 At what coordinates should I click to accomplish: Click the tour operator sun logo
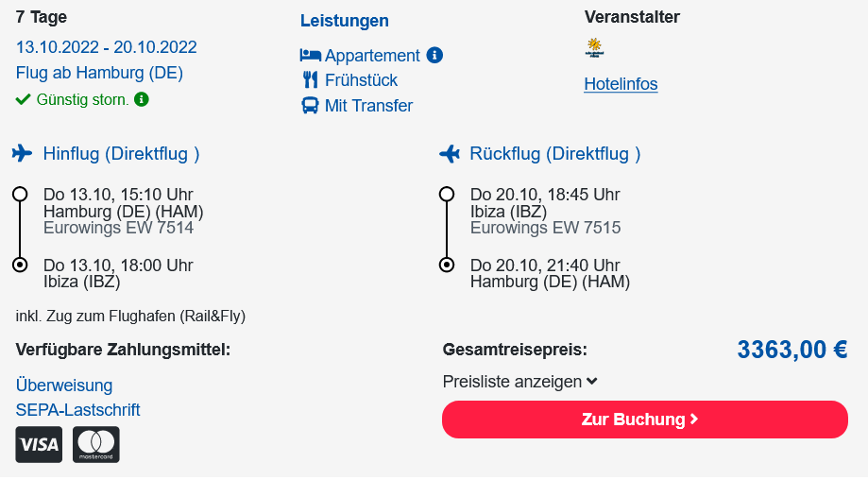coord(594,48)
